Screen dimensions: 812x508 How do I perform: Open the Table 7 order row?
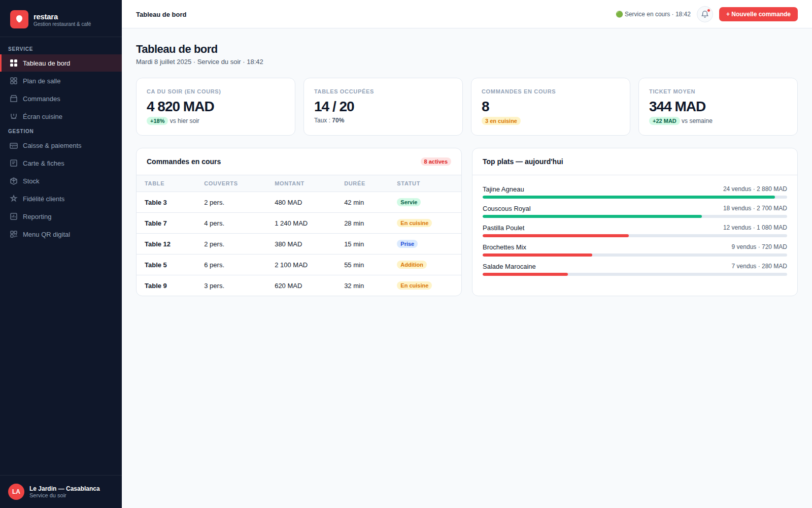[299, 223]
